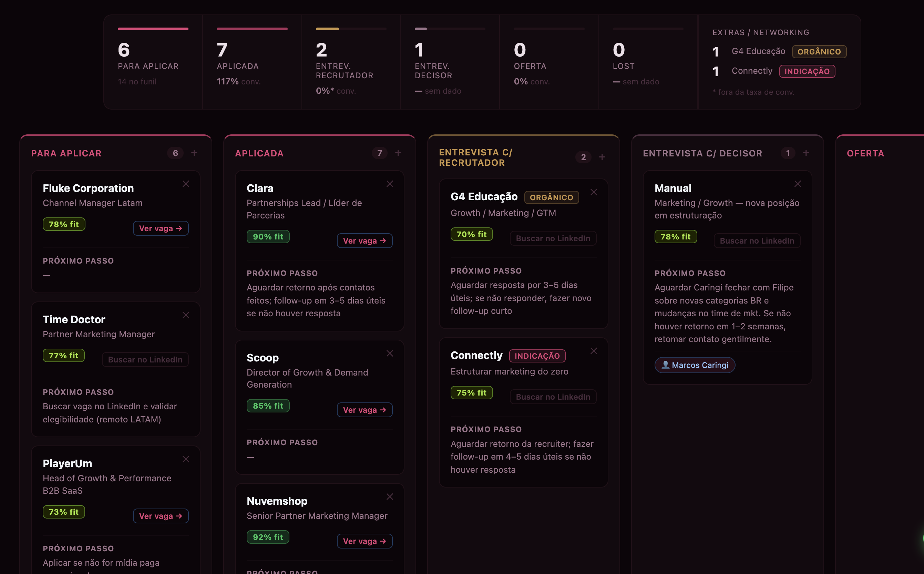Add card to Aplicada column
The image size is (924, 574).
[x=398, y=153]
